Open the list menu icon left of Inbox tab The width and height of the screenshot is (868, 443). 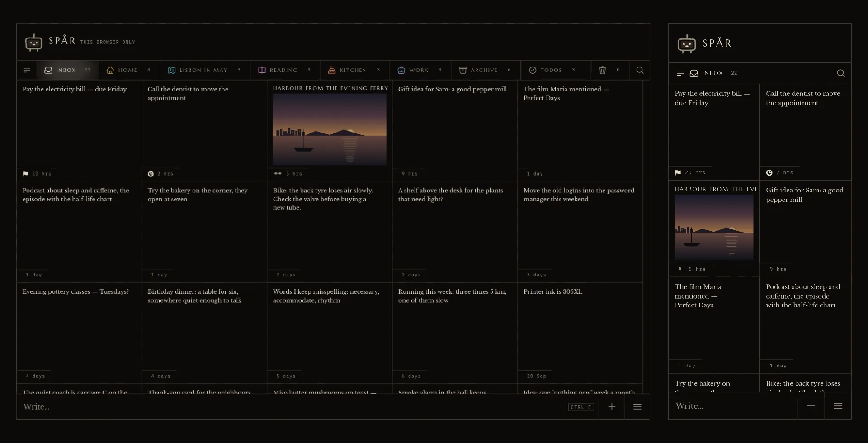pyautogui.click(x=27, y=70)
